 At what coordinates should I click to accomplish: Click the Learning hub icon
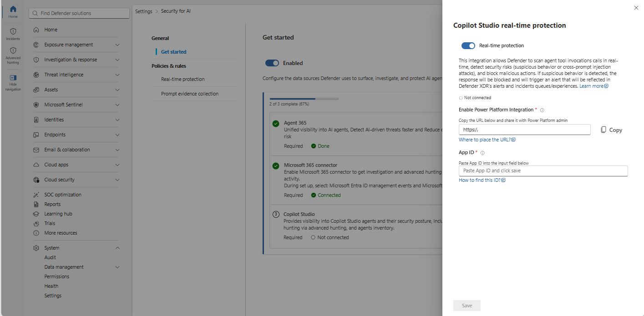coord(36,214)
